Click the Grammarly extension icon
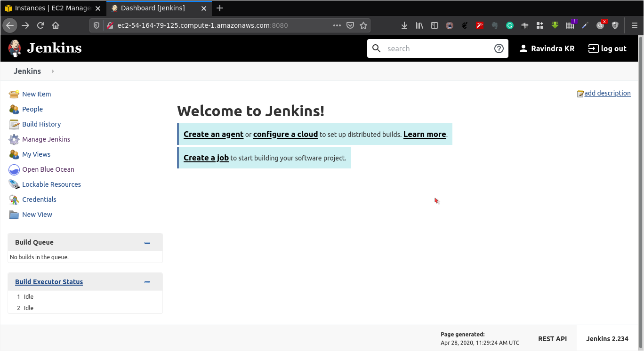The image size is (644, 351). click(510, 25)
